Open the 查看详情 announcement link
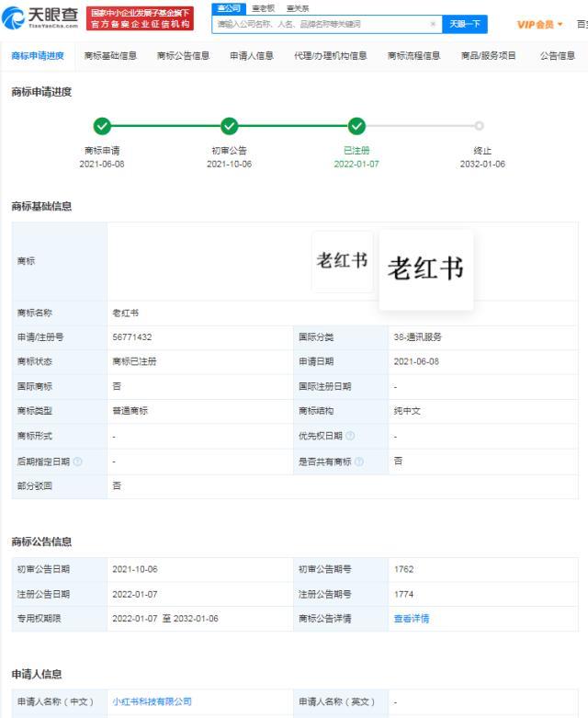588x718 pixels. [x=411, y=619]
